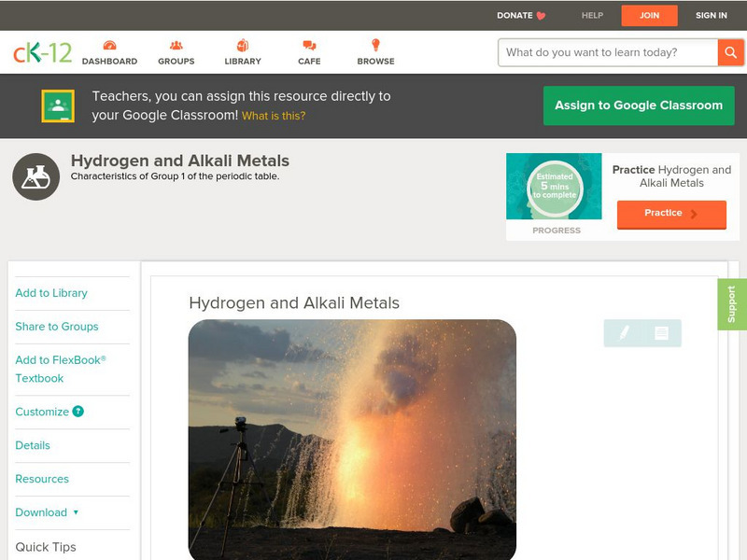The height and width of the screenshot is (560, 747).
Task: Click the Customize help question mark icon
Action: click(x=78, y=412)
